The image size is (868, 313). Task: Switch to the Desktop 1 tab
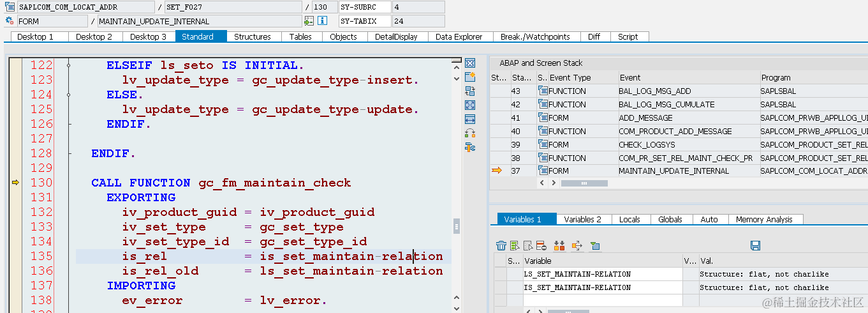pyautogui.click(x=35, y=36)
